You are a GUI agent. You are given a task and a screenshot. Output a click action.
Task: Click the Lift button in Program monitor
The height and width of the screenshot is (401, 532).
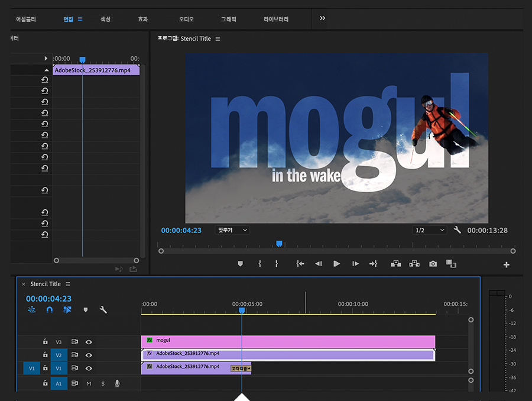click(396, 264)
